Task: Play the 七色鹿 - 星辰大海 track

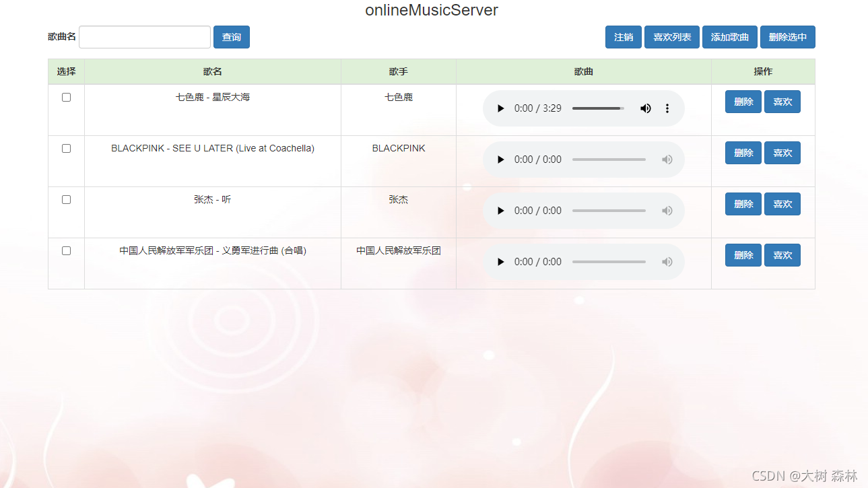Action: pyautogui.click(x=500, y=108)
